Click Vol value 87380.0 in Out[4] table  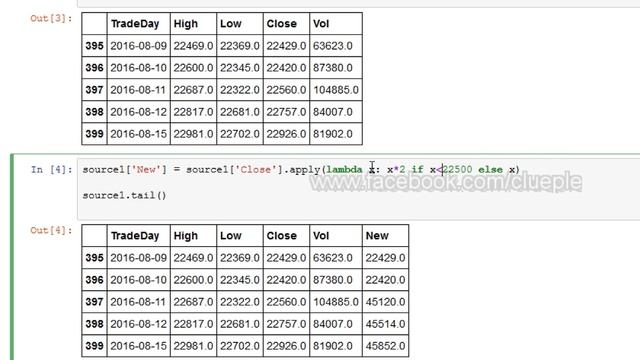pos(333,280)
